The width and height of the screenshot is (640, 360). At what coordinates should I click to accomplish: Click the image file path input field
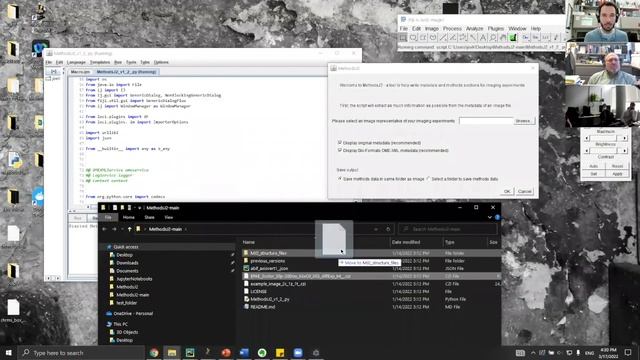486,121
